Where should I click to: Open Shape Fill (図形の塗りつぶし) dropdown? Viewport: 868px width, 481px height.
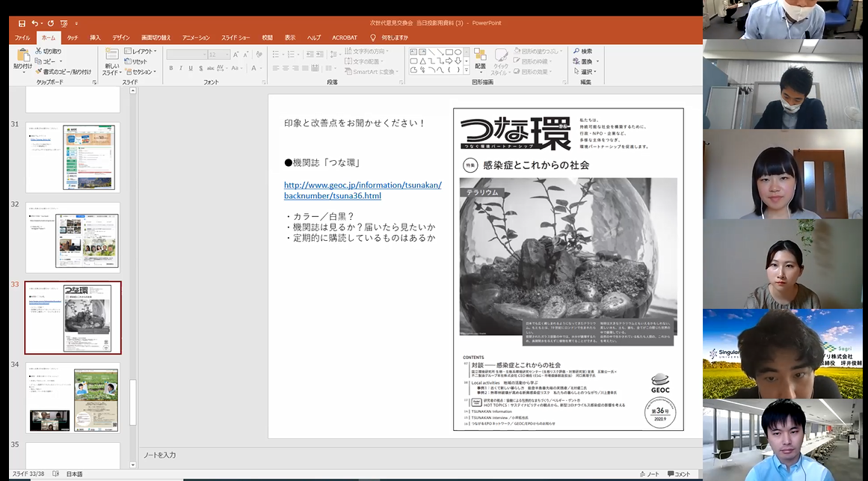(537, 51)
